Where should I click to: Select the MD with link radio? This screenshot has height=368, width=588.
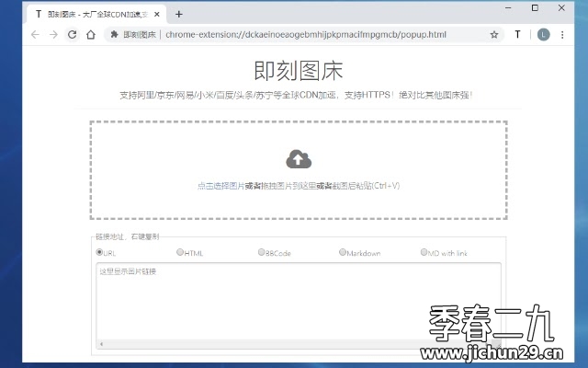(x=424, y=252)
